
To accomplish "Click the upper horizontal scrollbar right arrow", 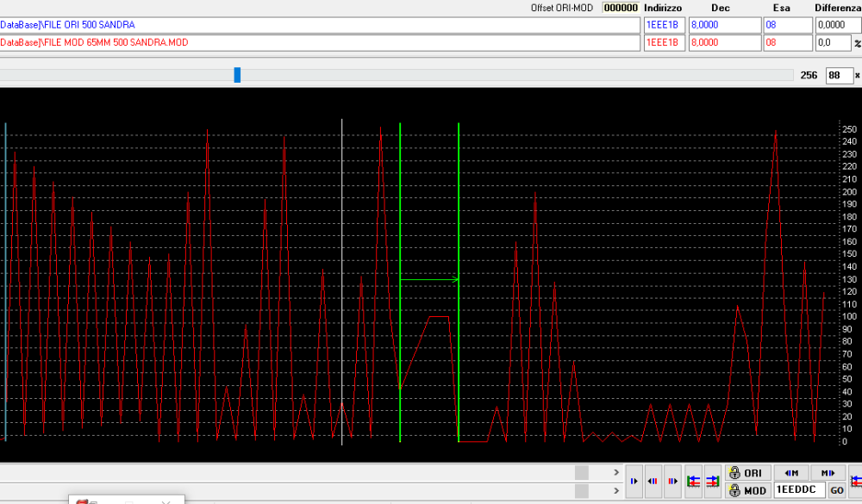I will pyautogui.click(x=615, y=473).
